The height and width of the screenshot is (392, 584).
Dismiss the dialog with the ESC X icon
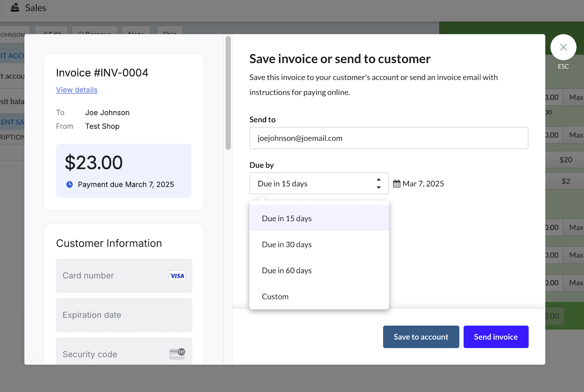(563, 47)
